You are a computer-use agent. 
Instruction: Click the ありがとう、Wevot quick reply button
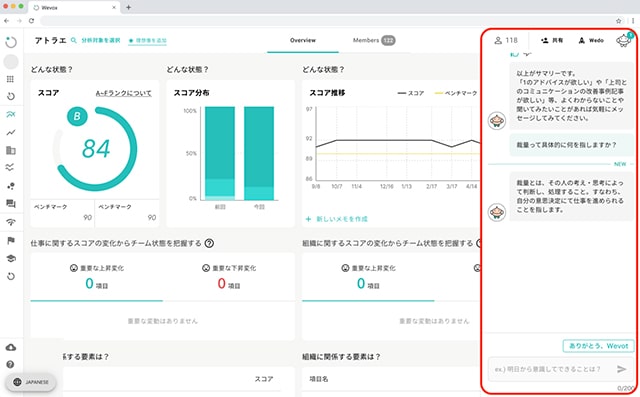tap(598, 346)
